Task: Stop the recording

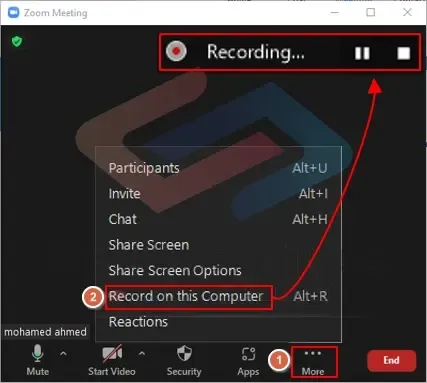Action: [x=403, y=53]
